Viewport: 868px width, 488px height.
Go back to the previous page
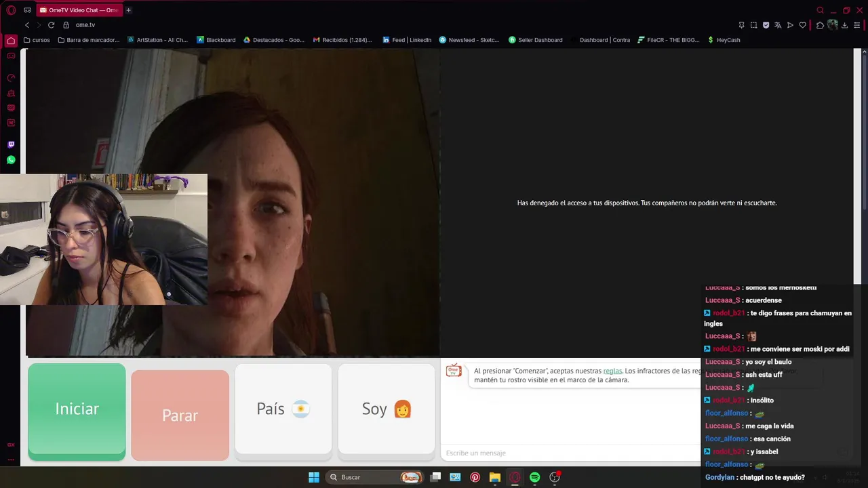[27, 25]
